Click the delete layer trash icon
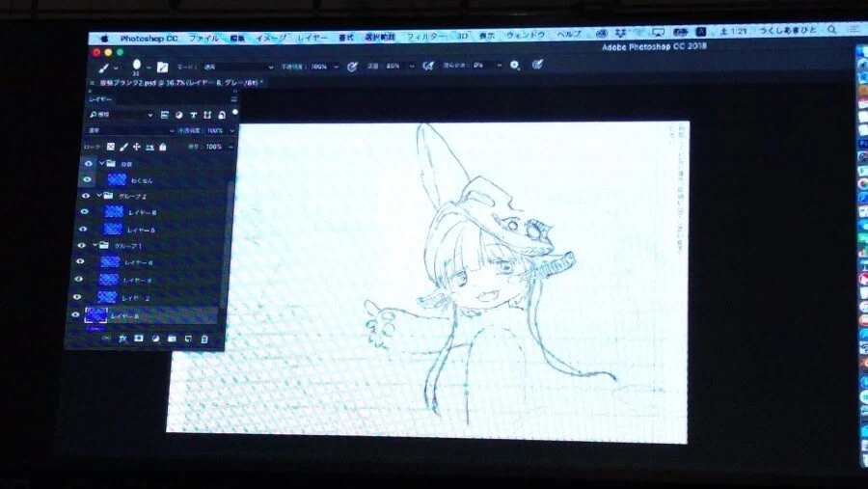 pyautogui.click(x=204, y=339)
